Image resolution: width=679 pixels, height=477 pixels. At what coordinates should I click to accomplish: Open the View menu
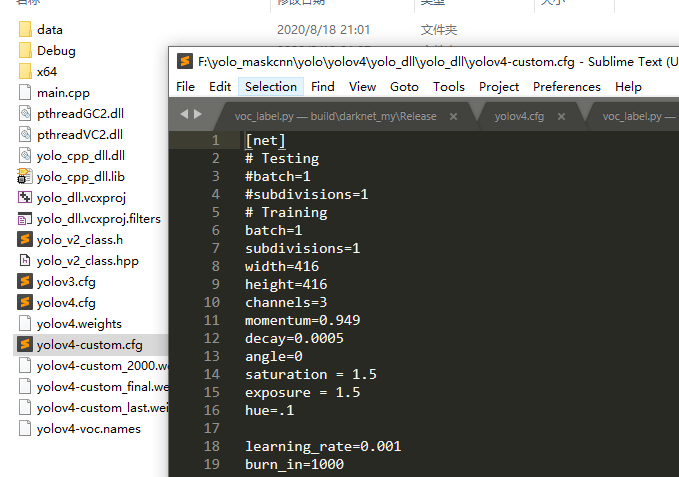pos(362,87)
